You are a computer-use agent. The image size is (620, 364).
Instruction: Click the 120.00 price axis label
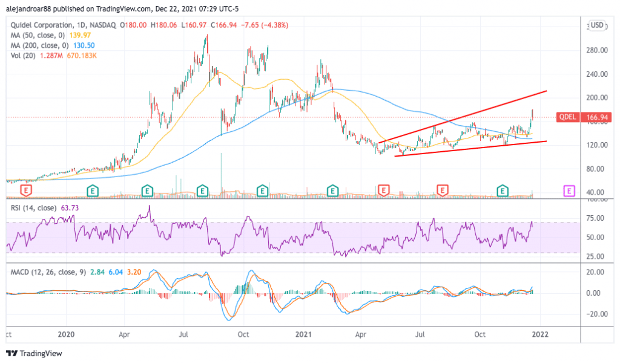[x=597, y=145]
